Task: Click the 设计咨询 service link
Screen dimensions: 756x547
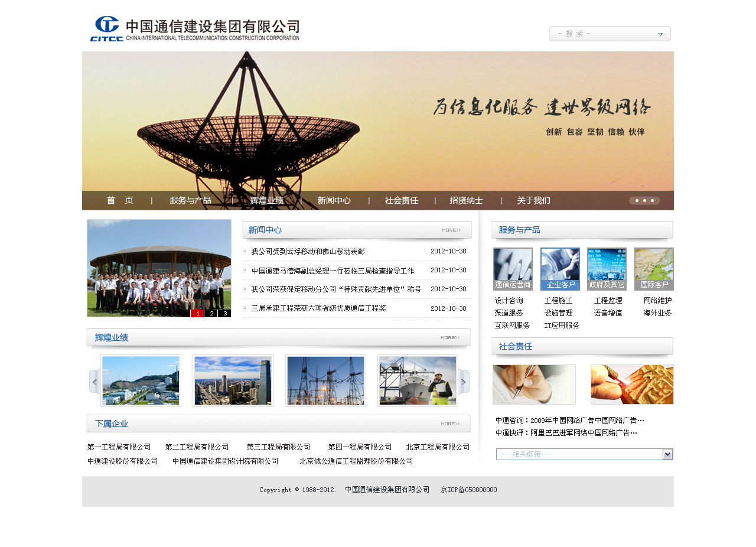Action: (509, 301)
